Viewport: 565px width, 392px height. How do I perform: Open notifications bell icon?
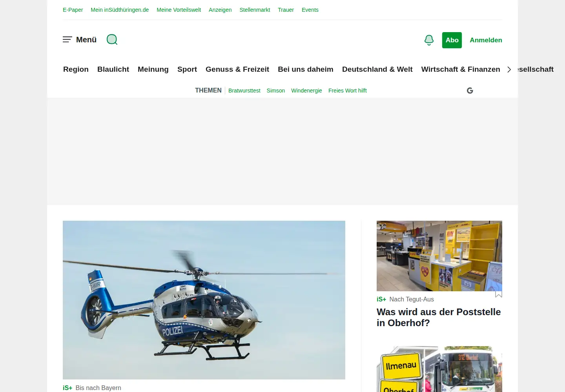429,40
